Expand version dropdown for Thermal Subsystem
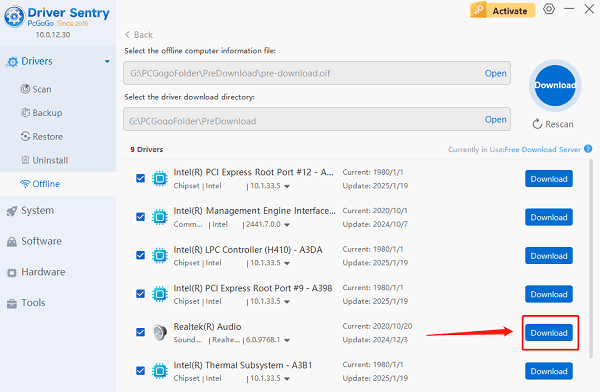The height and width of the screenshot is (392, 600). click(287, 379)
